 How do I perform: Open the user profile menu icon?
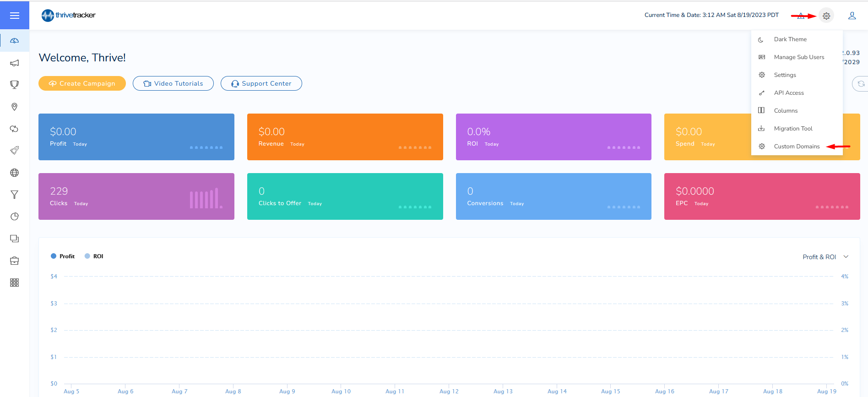[852, 16]
